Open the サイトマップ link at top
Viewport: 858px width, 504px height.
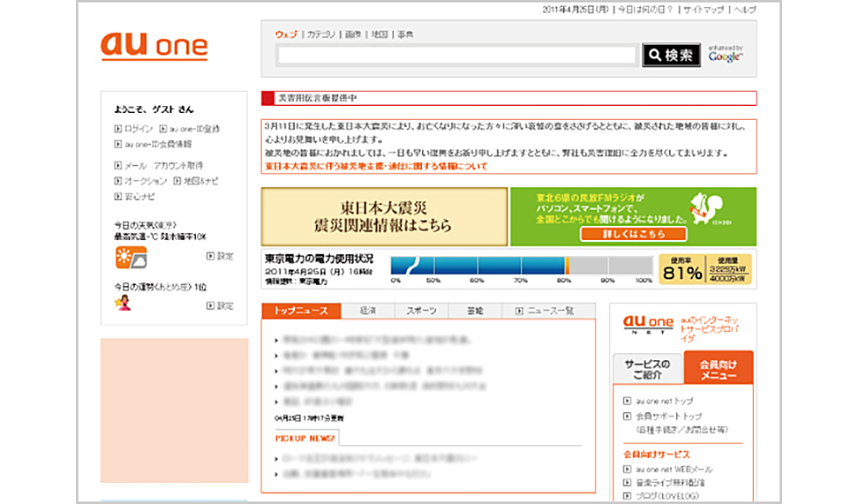pyautogui.click(x=704, y=10)
